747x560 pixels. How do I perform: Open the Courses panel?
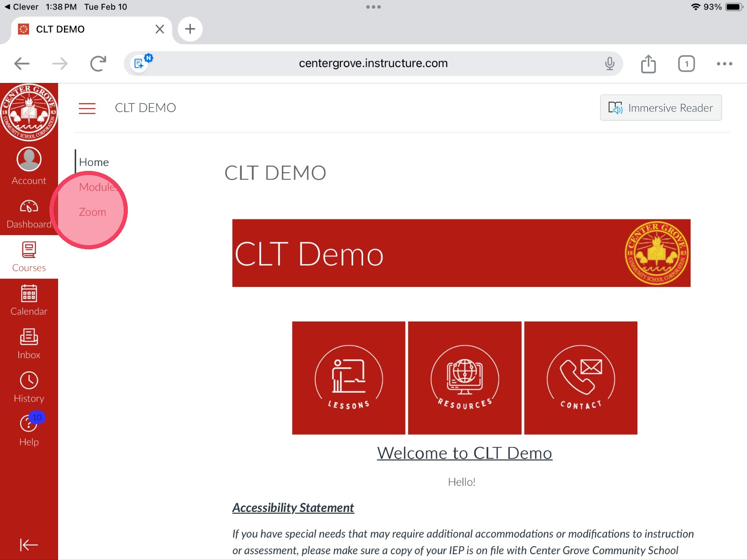[29, 257]
